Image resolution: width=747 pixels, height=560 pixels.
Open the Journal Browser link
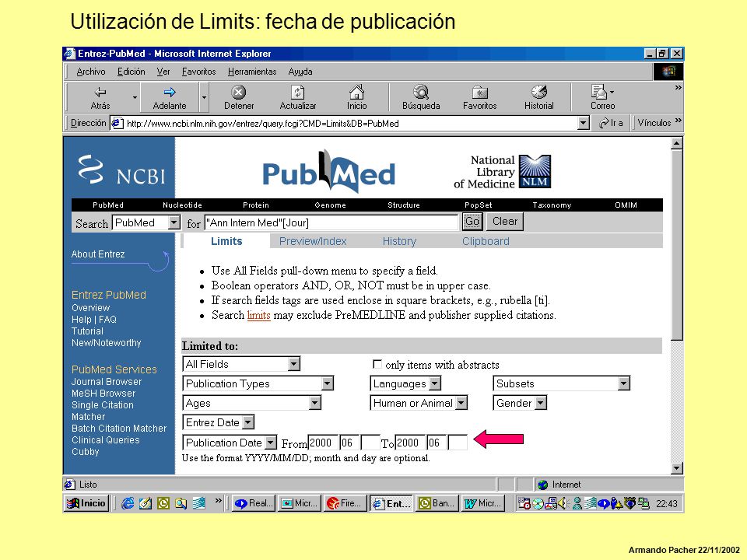[107, 381]
